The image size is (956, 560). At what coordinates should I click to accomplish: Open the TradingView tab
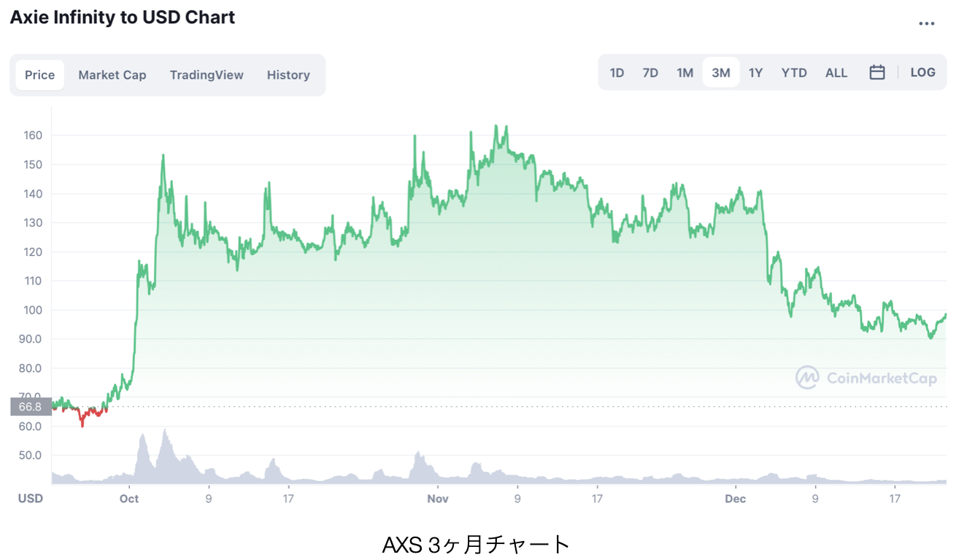pyautogui.click(x=207, y=74)
